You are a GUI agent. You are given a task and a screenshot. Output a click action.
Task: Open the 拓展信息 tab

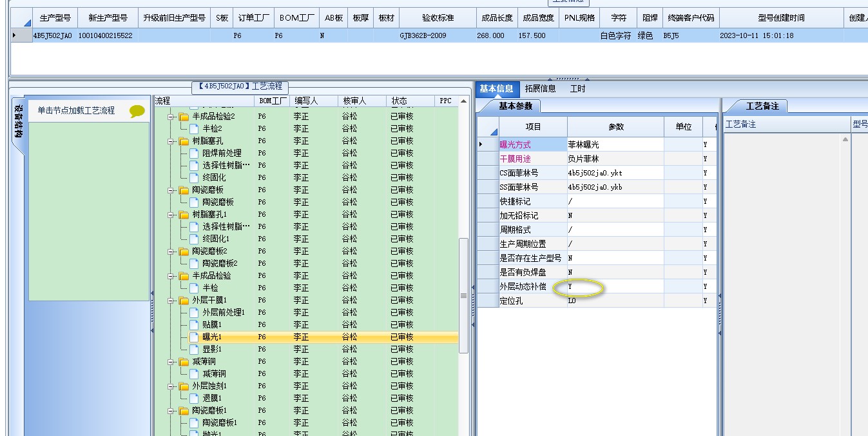540,89
